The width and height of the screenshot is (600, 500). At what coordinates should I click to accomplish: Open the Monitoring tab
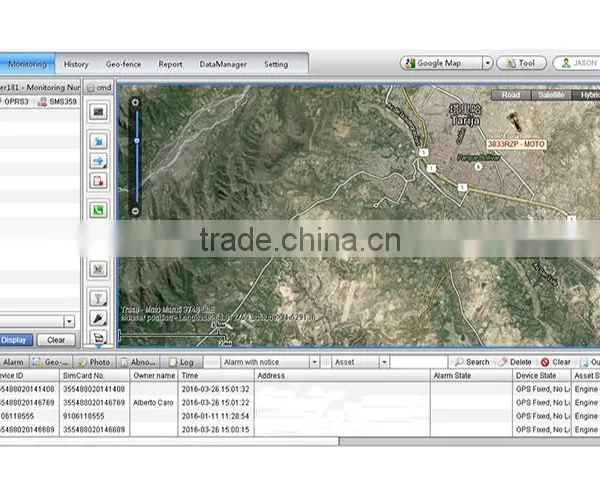click(x=27, y=64)
